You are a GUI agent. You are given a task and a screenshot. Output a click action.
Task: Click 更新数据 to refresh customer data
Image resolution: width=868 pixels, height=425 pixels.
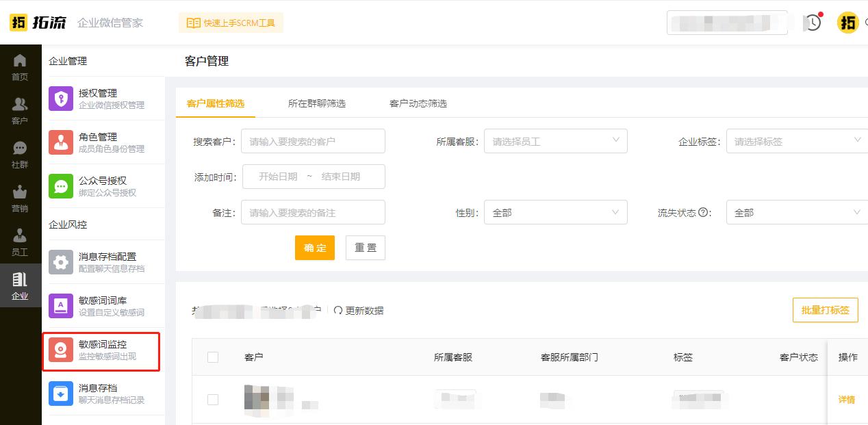pos(363,310)
